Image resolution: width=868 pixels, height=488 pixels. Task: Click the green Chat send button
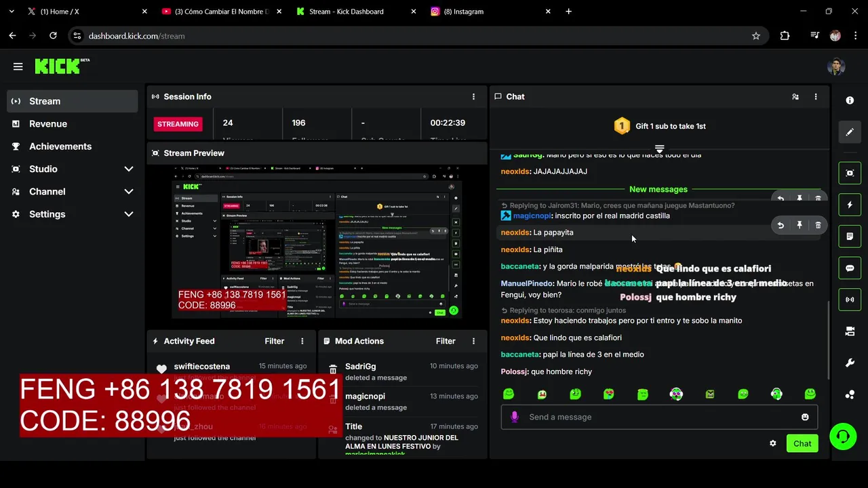tap(802, 443)
